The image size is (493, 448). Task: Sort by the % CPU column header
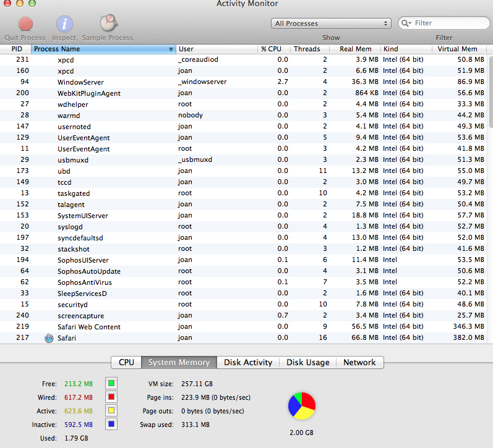(273, 49)
